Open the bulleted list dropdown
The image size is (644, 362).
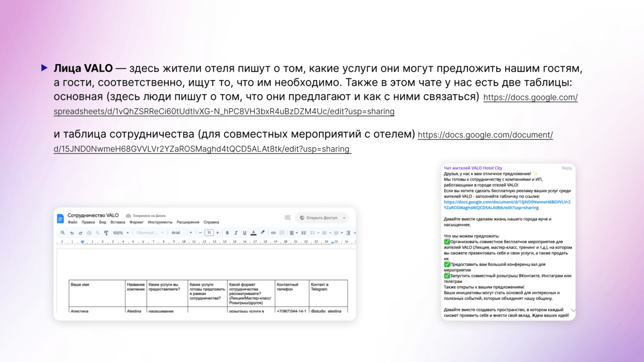326,233
